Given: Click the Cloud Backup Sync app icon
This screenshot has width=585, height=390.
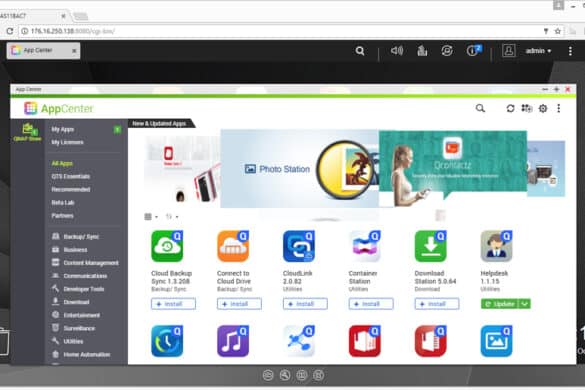Looking at the screenshot, I should [x=167, y=246].
